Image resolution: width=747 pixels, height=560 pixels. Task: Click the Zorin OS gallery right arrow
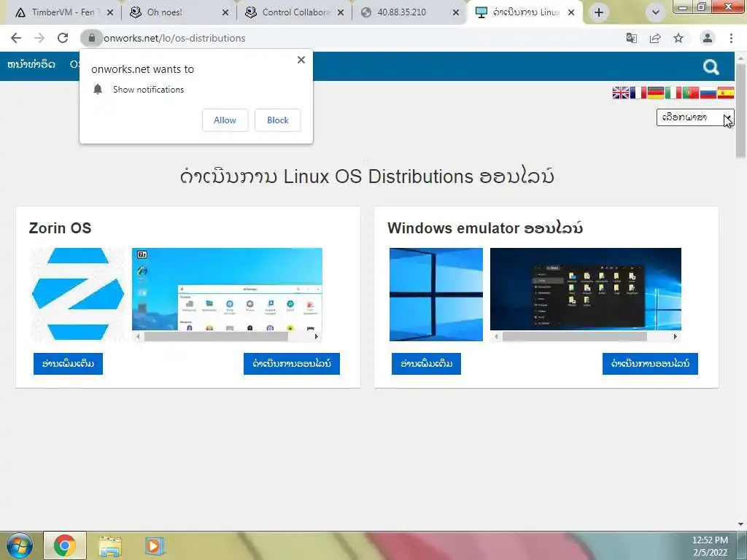click(317, 337)
